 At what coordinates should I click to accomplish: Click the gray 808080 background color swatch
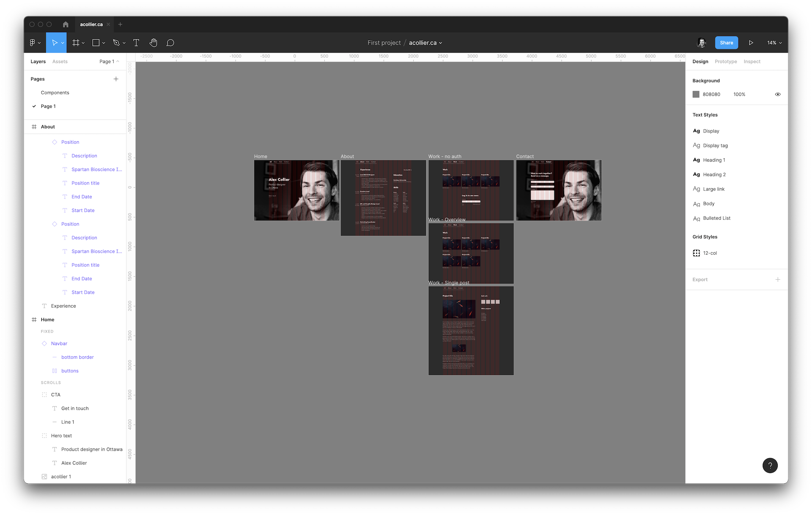696,94
